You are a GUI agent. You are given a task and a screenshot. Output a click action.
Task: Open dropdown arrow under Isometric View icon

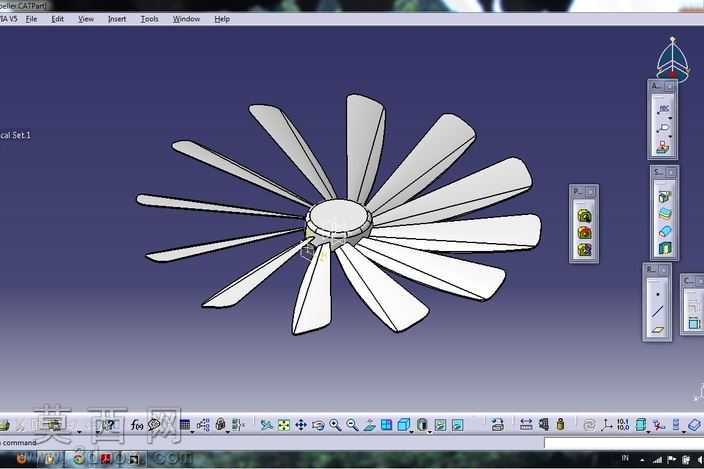pyautogui.click(x=411, y=432)
